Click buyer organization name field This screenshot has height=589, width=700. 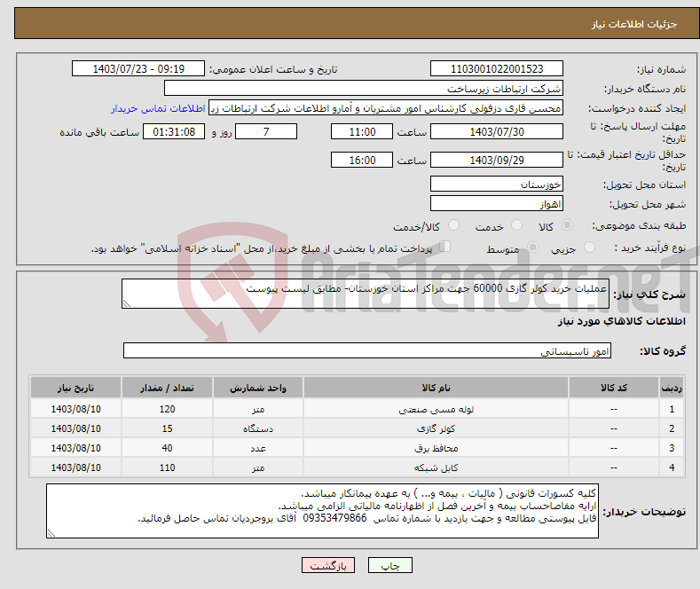point(364,89)
